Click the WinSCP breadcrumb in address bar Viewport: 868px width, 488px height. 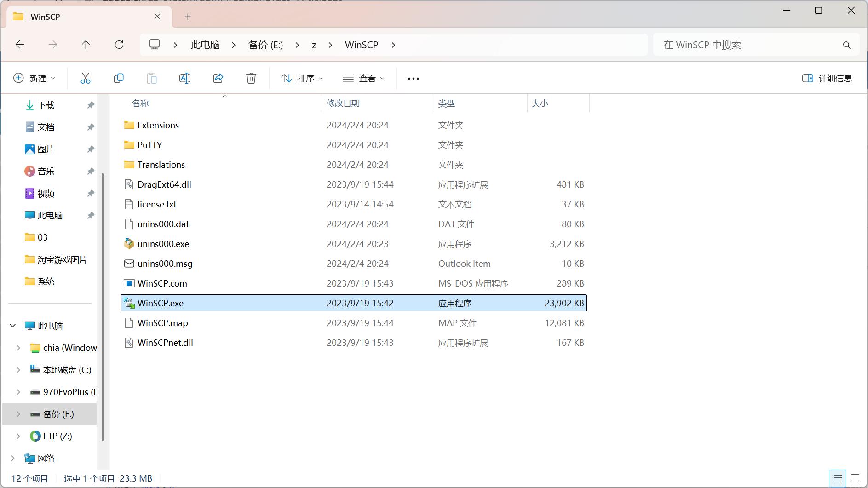[x=362, y=45]
